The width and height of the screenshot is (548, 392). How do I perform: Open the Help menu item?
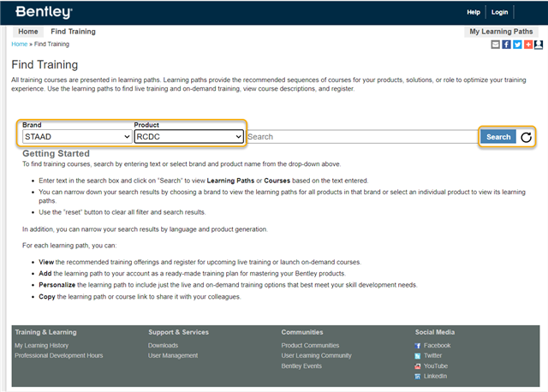[474, 12]
